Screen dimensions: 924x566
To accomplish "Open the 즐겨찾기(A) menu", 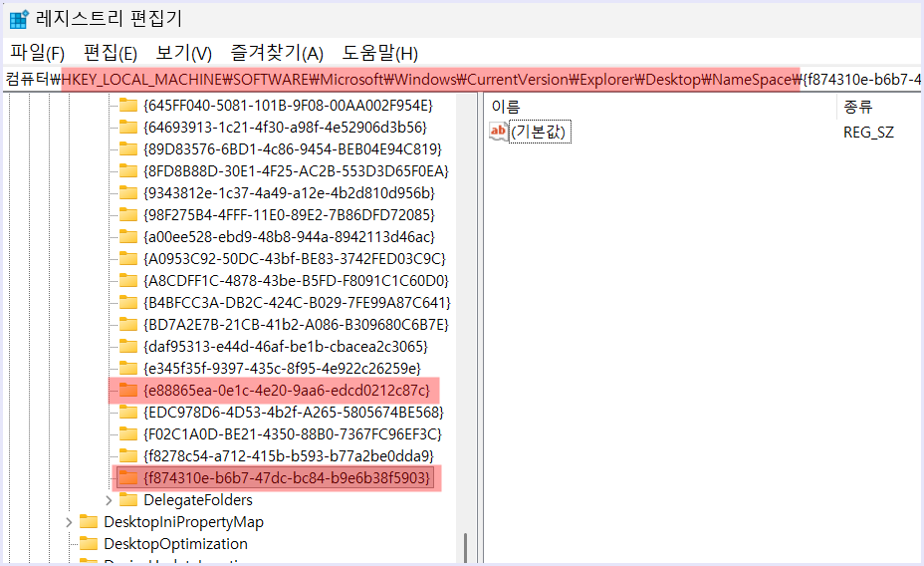I will (x=277, y=53).
